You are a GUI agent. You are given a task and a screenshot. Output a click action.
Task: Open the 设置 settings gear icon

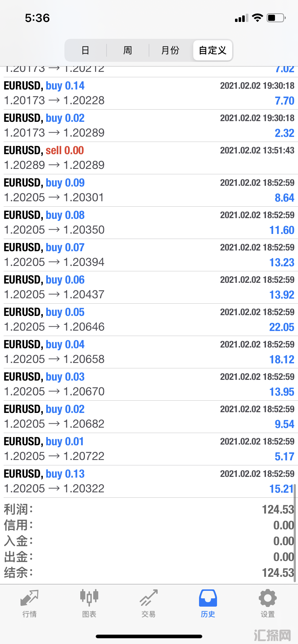click(x=268, y=598)
